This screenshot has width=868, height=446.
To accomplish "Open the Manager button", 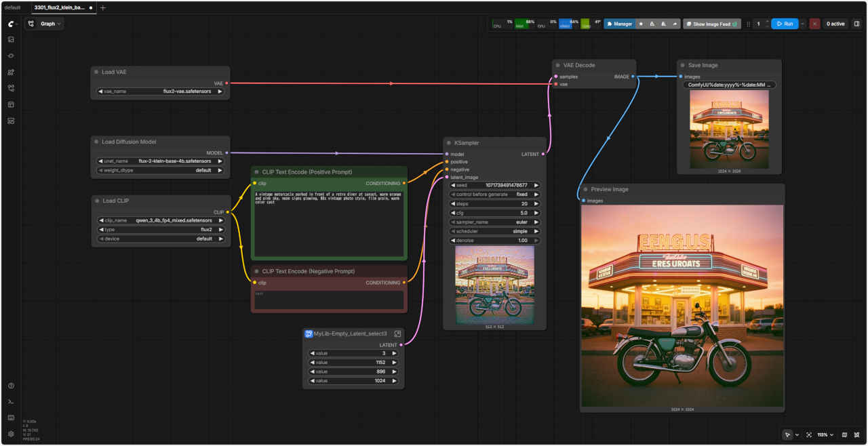I will [619, 24].
